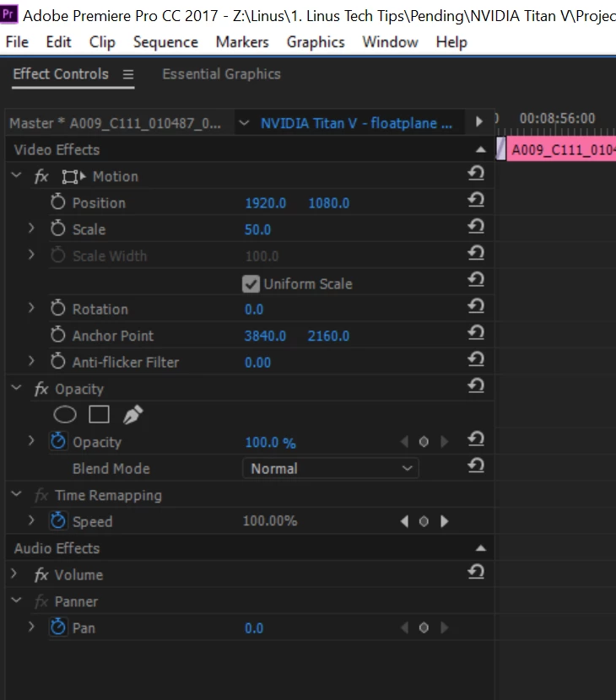This screenshot has height=700, width=616.
Task: Reset the Opacity percentage parameter
Action: click(476, 439)
